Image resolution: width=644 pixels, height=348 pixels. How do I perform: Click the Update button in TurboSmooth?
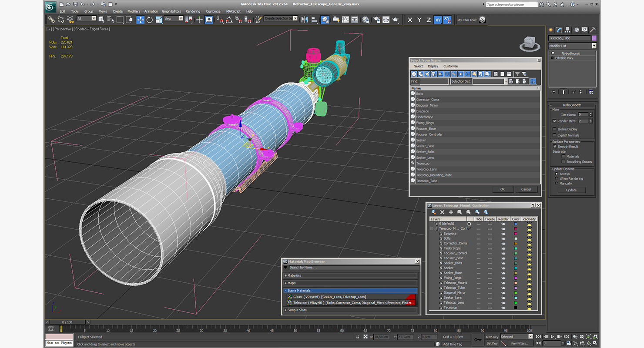coord(571,190)
